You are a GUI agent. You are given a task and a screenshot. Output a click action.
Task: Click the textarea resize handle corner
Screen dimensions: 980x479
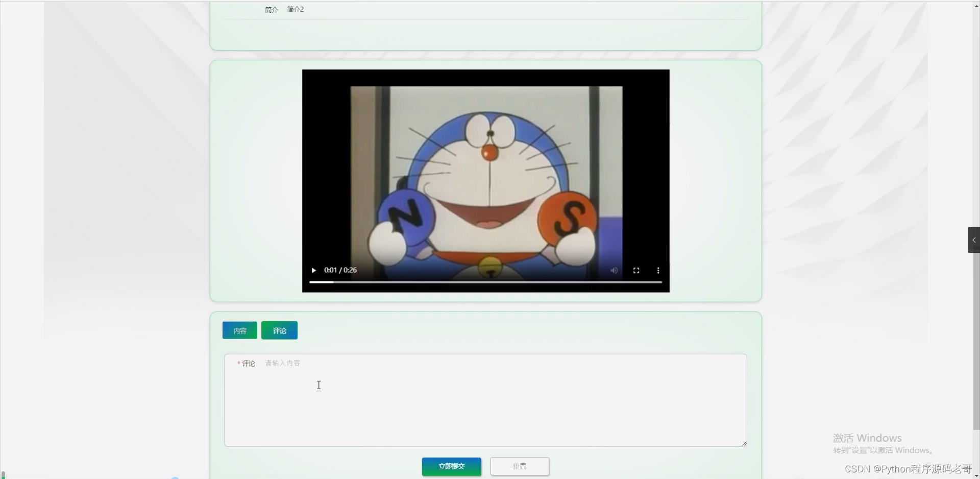click(744, 443)
